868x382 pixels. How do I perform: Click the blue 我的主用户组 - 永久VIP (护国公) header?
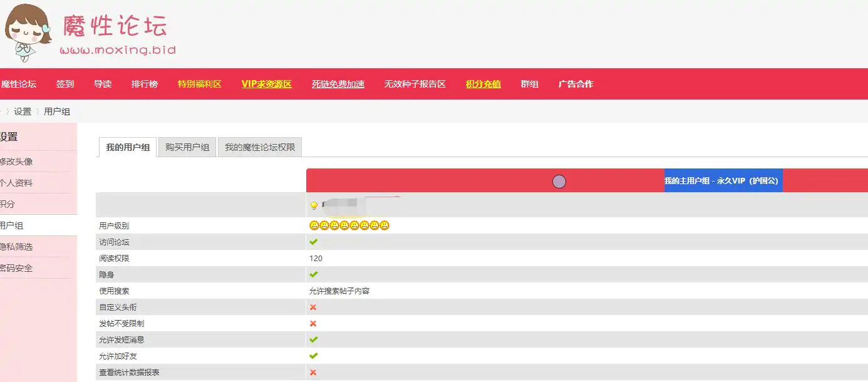[x=723, y=180]
